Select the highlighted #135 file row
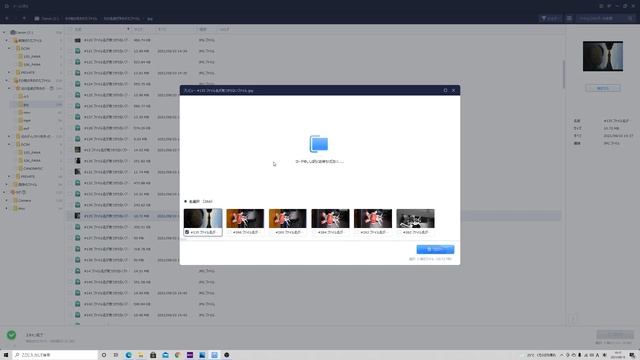The image size is (640, 360). 314,216
